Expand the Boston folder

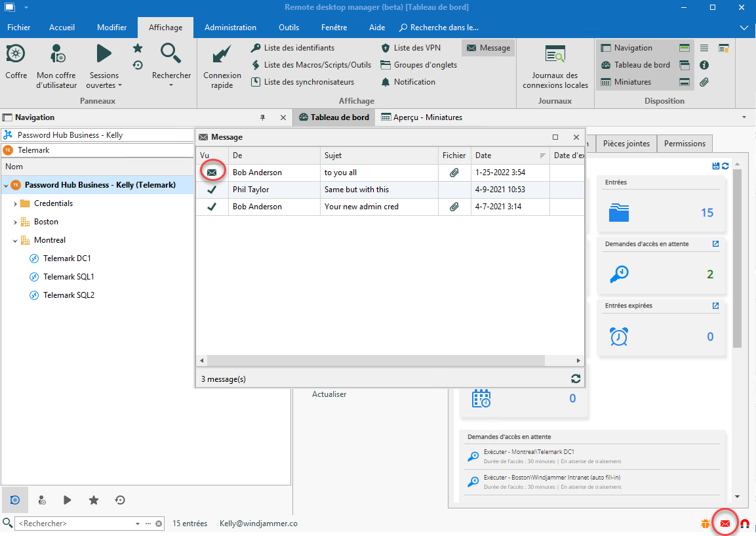(x=15, y=222)
